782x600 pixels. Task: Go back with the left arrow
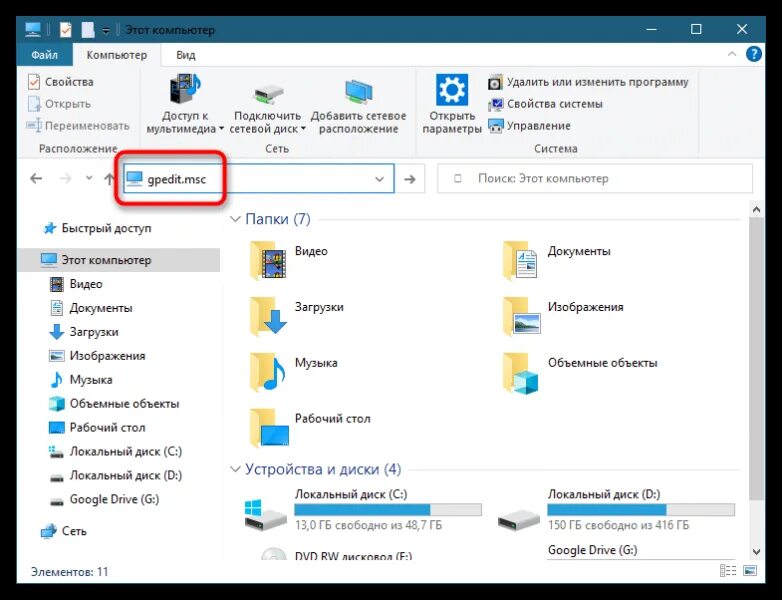36,179
